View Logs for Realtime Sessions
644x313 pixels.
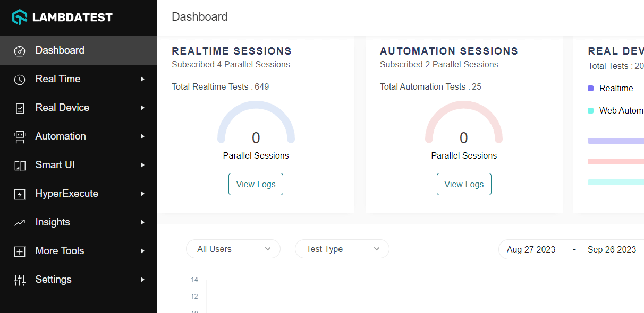click(256, 184)
